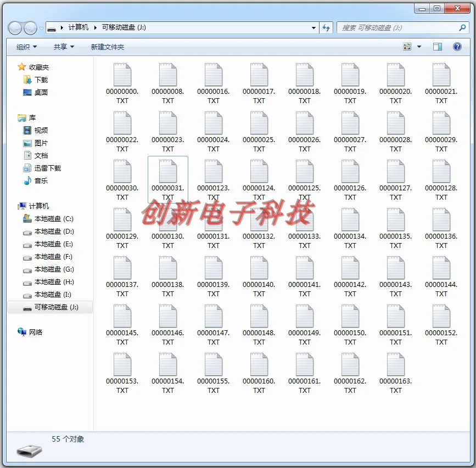Screen dimensions: 476x468
Task: Open the address bar history dropdown arrow
Action: [313, 28]
